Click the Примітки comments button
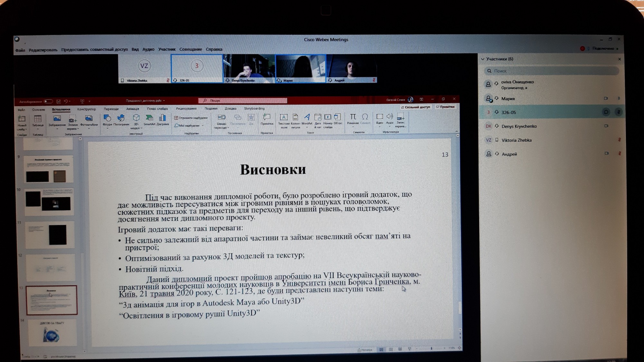The width and height of the screenshot is (644, 362). pos(445,107)
